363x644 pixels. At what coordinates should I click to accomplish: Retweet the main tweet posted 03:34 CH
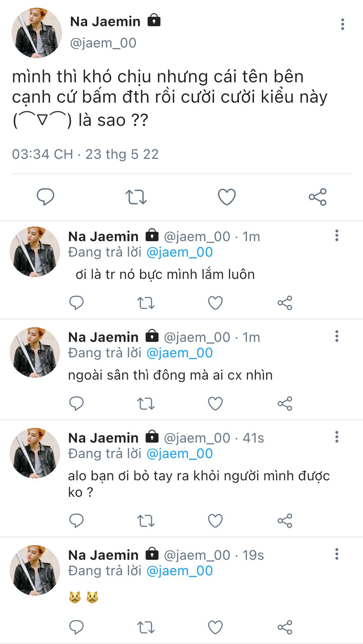click(136, 197)
